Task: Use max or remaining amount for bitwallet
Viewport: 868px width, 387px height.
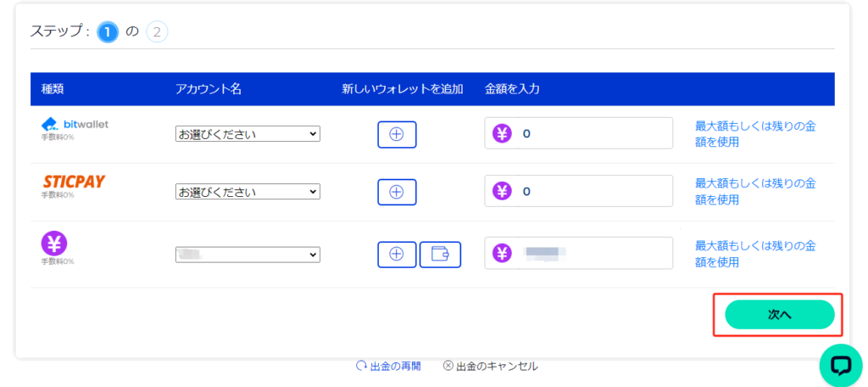Action: point(755,133)
